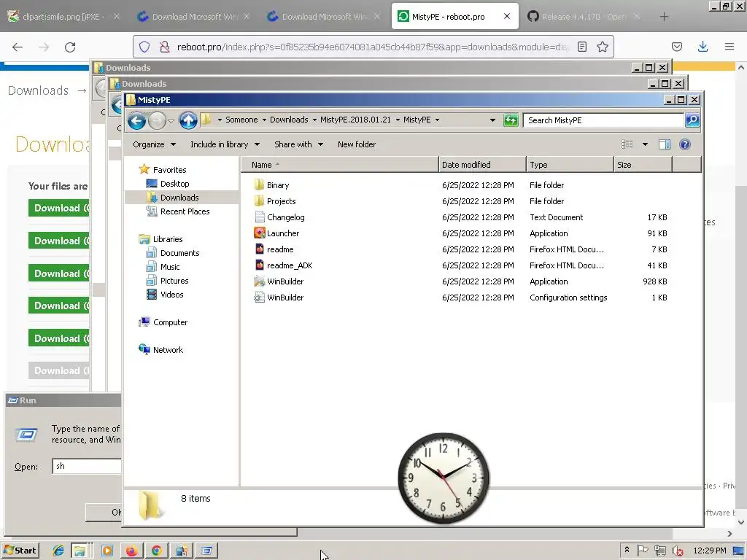
Task: Expand the Organize menu
Action: (x=154, y=144)
